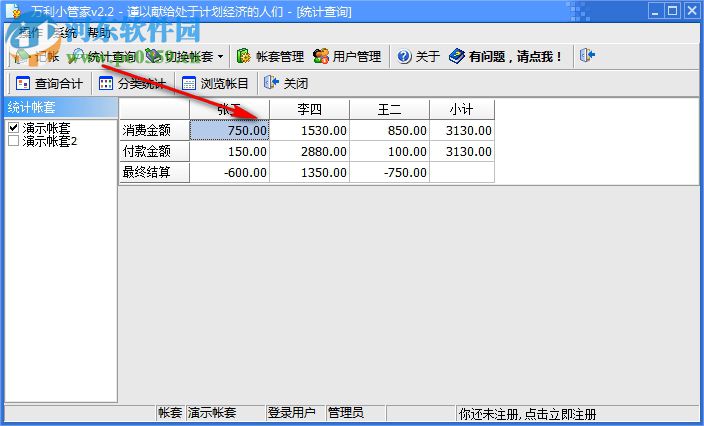Click the 查询合计 button label

(58, 83)
